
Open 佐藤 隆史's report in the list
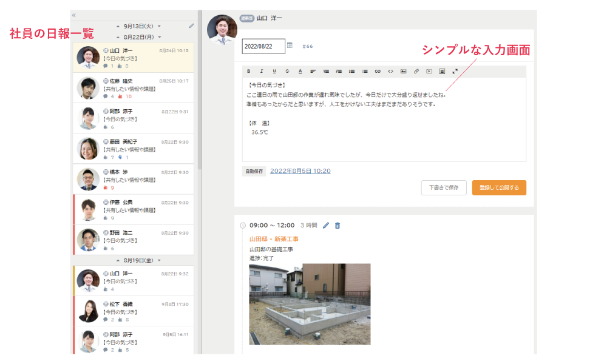point(134,88)
